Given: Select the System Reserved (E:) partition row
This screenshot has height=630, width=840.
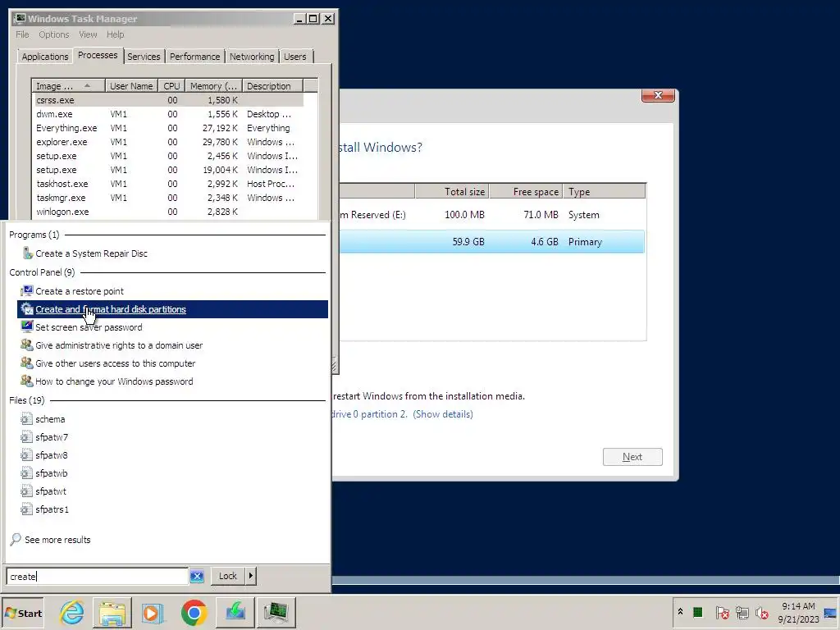Looking at the screenshot, I should [492, 215].
